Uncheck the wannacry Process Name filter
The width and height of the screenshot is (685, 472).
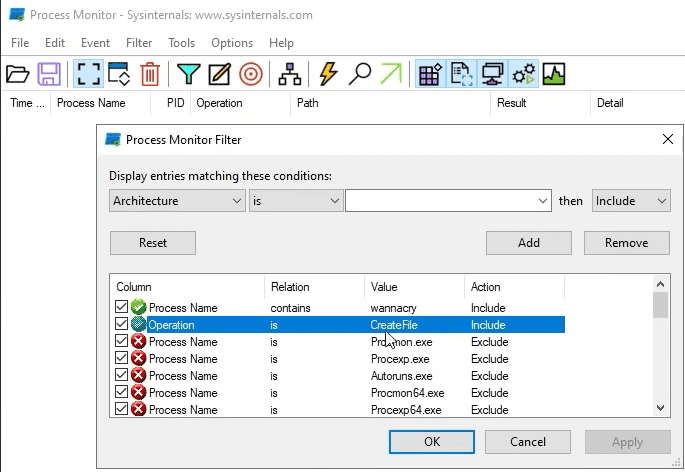(121, 308)
